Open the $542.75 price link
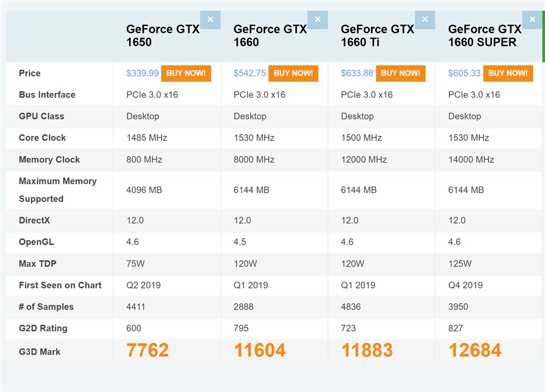This screenshot has height=392, width=545. pos(250,73)
